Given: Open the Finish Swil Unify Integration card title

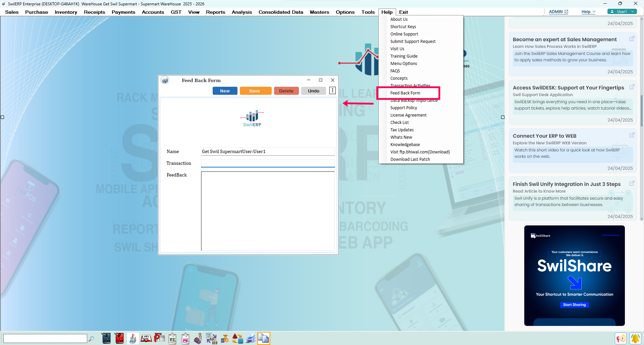Looking at the screenshot, I should [567, 184].
